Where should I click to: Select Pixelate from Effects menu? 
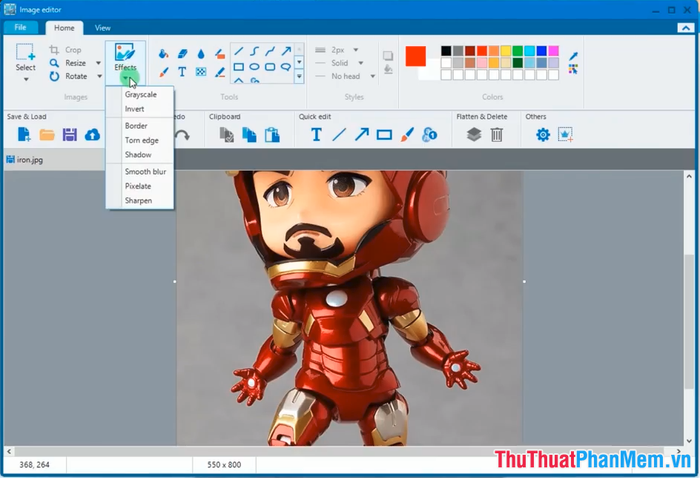pos(138,186)
